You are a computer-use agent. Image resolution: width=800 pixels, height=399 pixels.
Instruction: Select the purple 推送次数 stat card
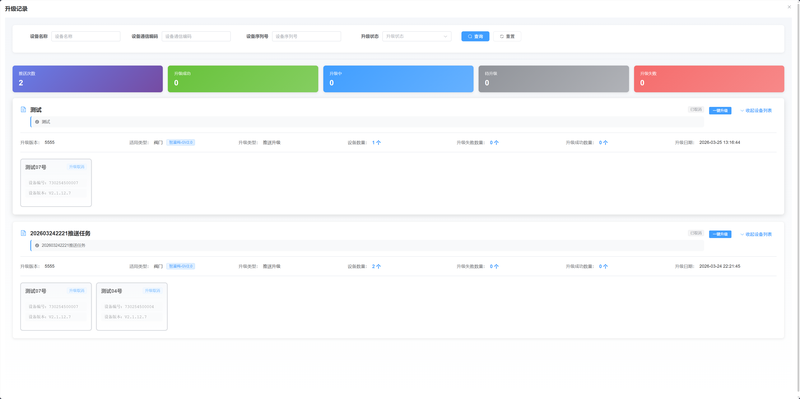88,79
